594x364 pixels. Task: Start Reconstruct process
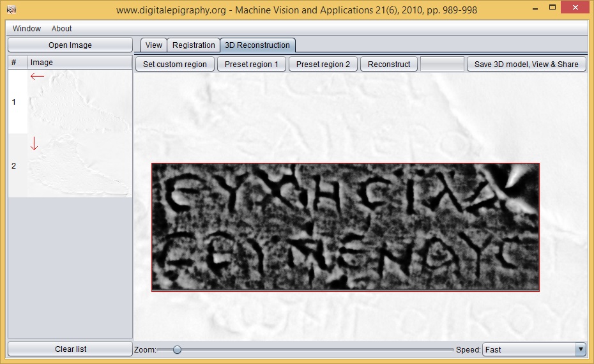[x=389, y=64]
